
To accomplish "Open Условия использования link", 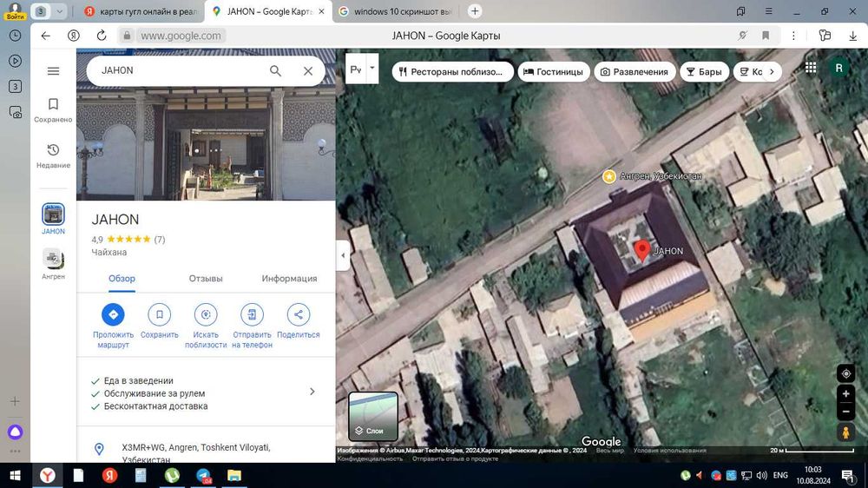I will click(670, 451).
